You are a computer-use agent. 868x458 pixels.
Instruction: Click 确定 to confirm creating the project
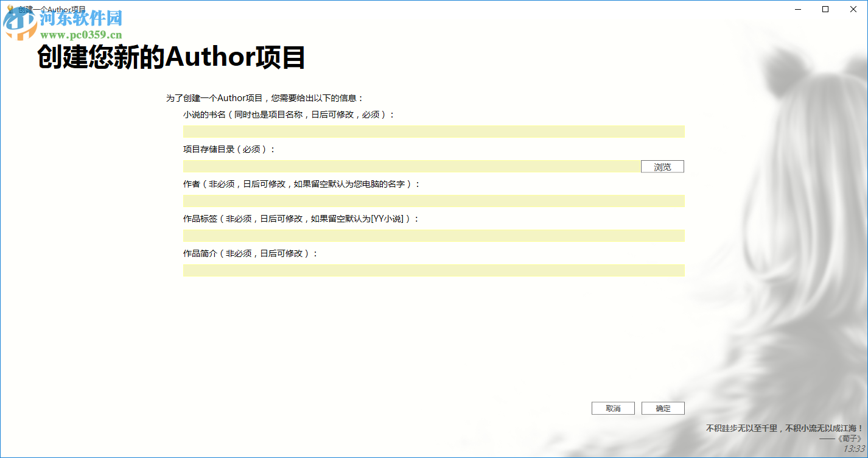pos(662,407)
